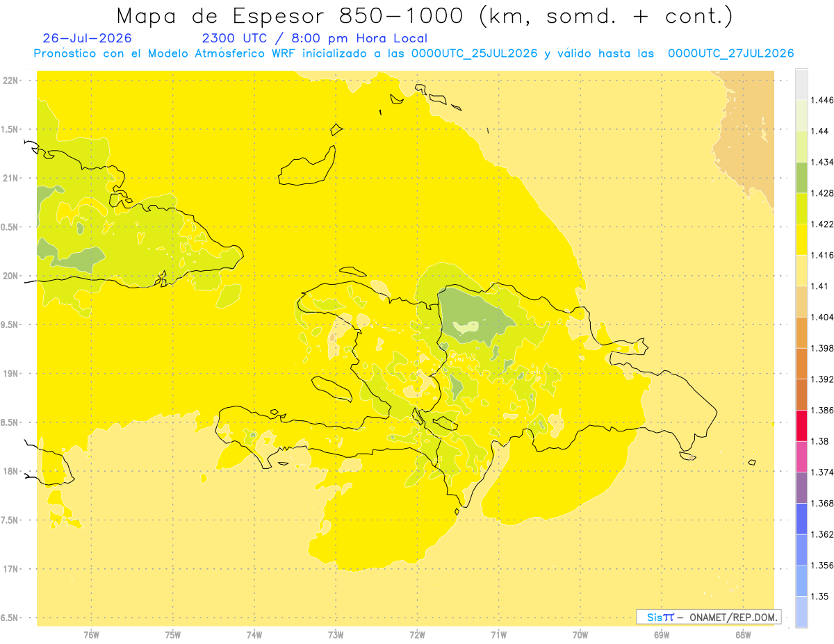
Task: Click the longitude label '76W'
Action: (91, 634)
